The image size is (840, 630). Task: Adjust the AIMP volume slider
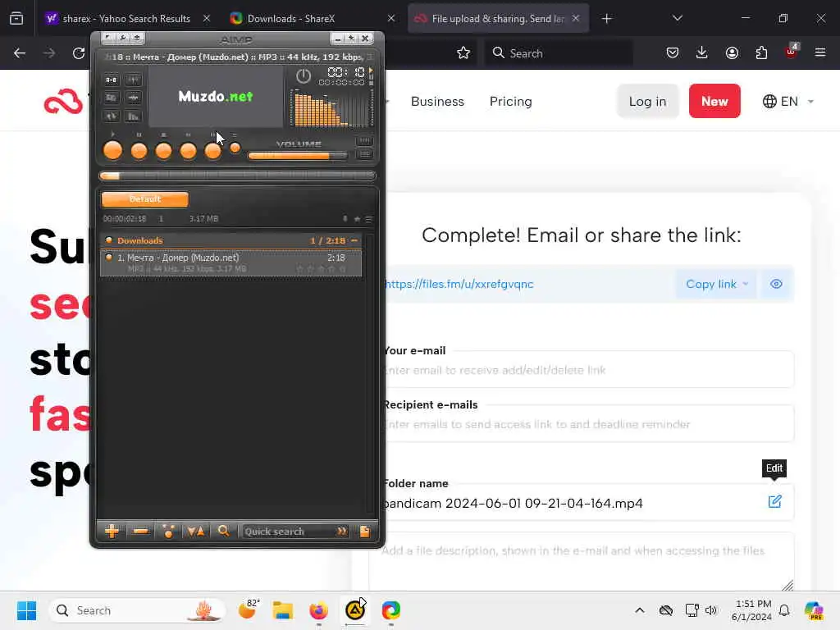click(x=297, y=156)
